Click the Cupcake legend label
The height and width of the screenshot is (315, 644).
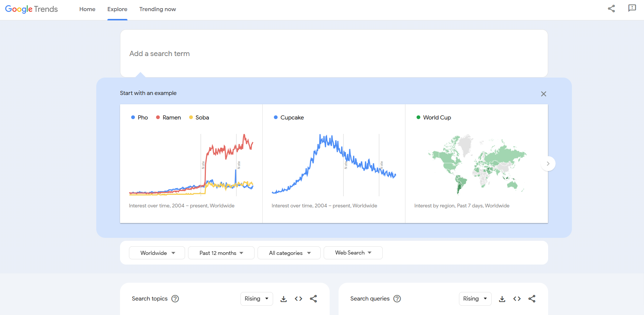(x=292, y=118)
